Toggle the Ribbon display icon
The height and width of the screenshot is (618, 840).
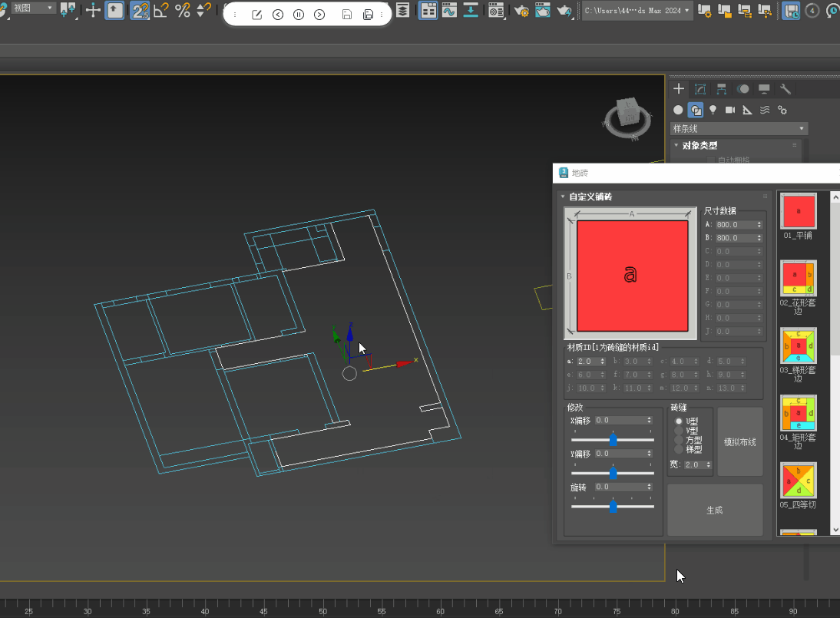click(x=428, y=11)
